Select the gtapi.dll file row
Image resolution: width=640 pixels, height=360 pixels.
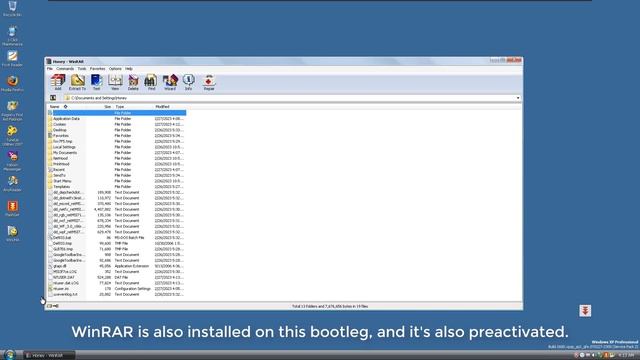(x=117, y=266)
